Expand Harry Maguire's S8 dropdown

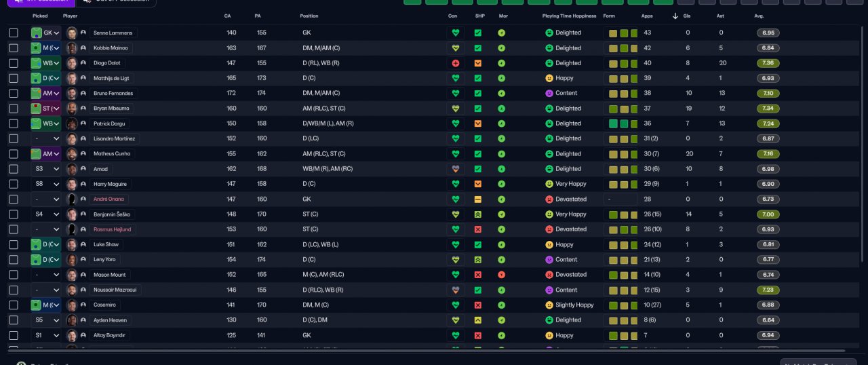45,184
